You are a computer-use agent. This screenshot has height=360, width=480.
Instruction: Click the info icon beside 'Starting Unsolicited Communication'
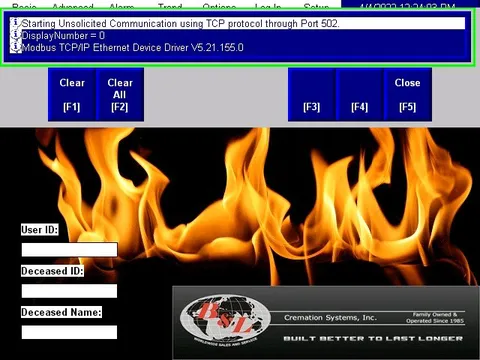click(x=15, y=23)
